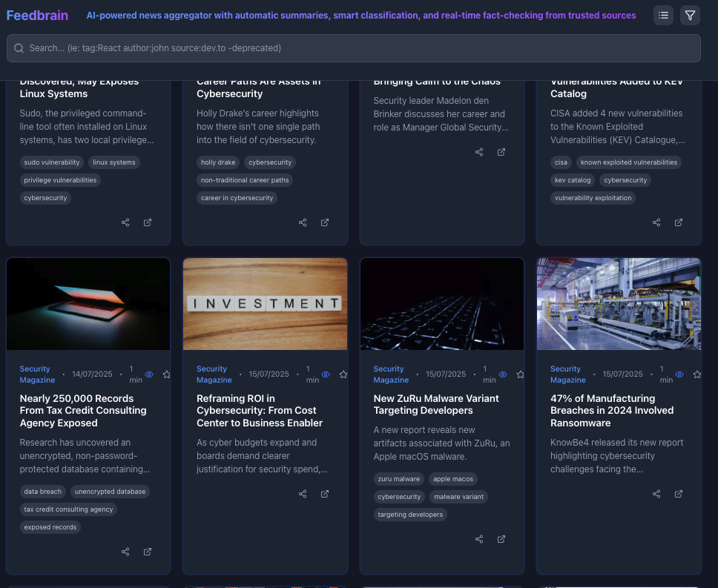Select the 'tax credit consulting agency' tag

[x=68, y=509]
